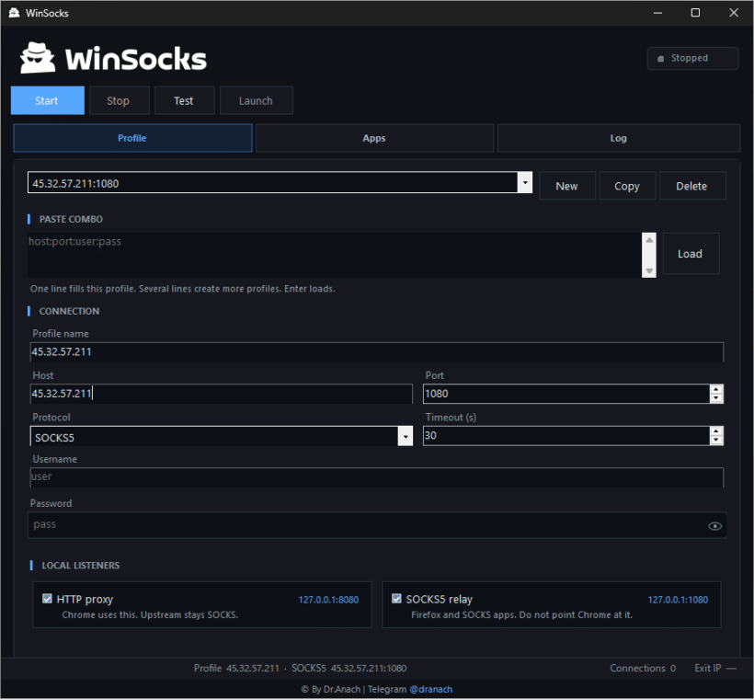Screen dimensions: 754x700
Task: Click the status bar Profile 45.32.57.211 text
Action: [x=236, y=668]
